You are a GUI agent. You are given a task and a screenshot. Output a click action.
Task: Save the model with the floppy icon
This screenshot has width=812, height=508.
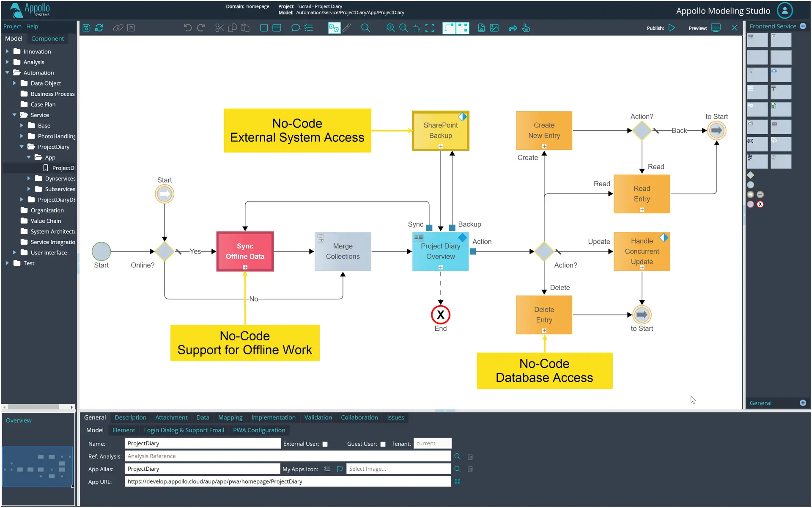[x=86, y=28]
